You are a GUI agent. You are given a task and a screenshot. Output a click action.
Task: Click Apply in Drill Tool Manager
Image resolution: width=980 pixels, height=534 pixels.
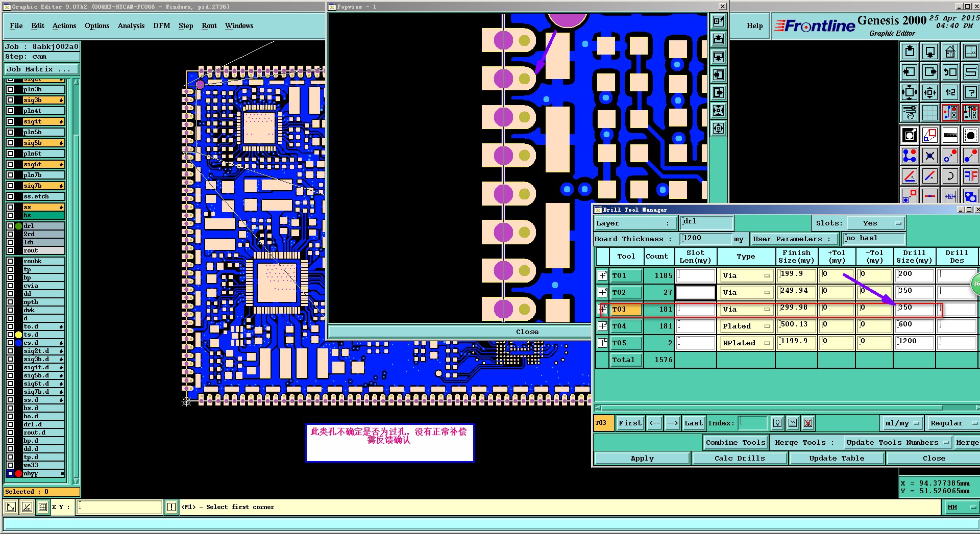click(642, 458)
